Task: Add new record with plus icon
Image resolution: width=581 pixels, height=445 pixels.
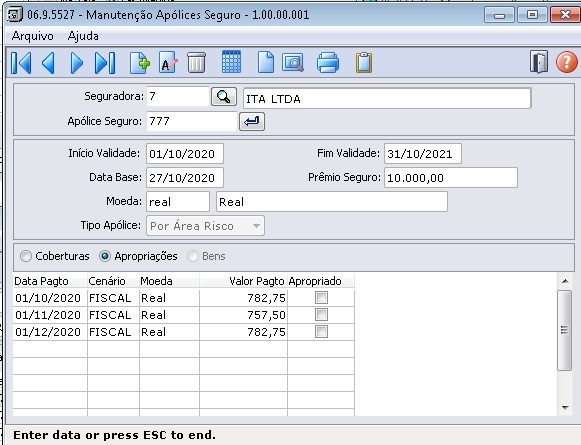Action: (x=140, y=63)
